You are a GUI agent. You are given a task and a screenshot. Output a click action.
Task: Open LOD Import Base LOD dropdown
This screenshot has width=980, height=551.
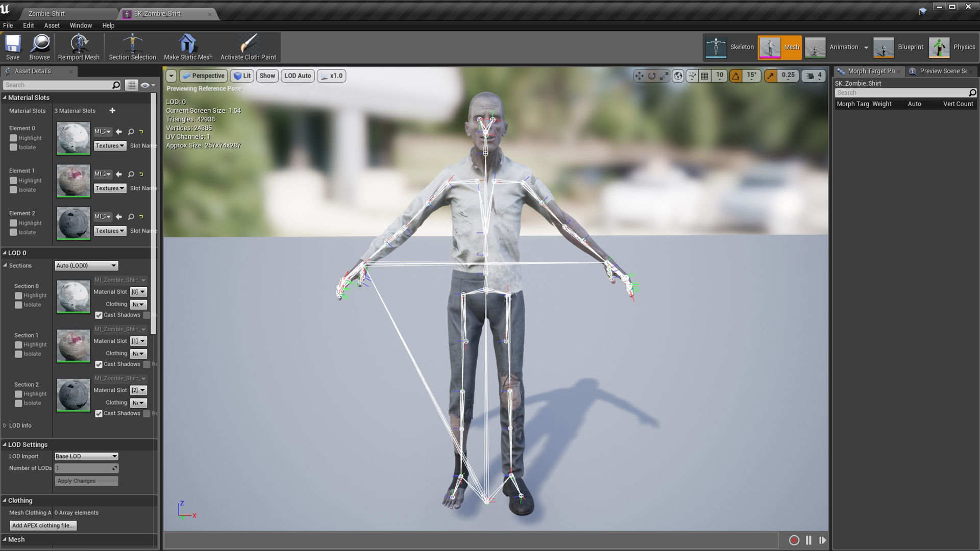[x=86, y=456]
